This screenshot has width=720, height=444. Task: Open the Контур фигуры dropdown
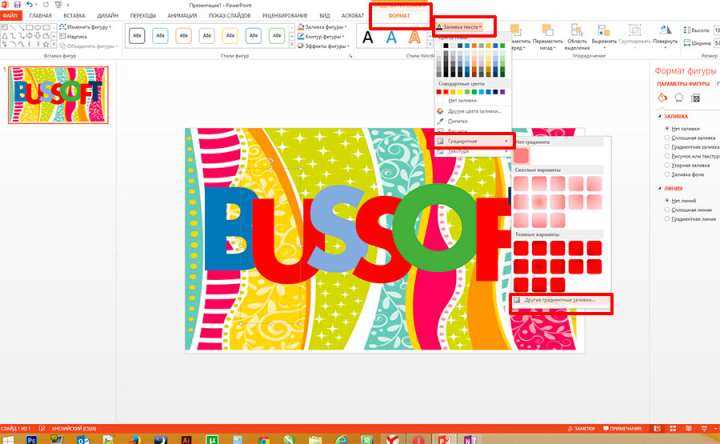[322, 36]
